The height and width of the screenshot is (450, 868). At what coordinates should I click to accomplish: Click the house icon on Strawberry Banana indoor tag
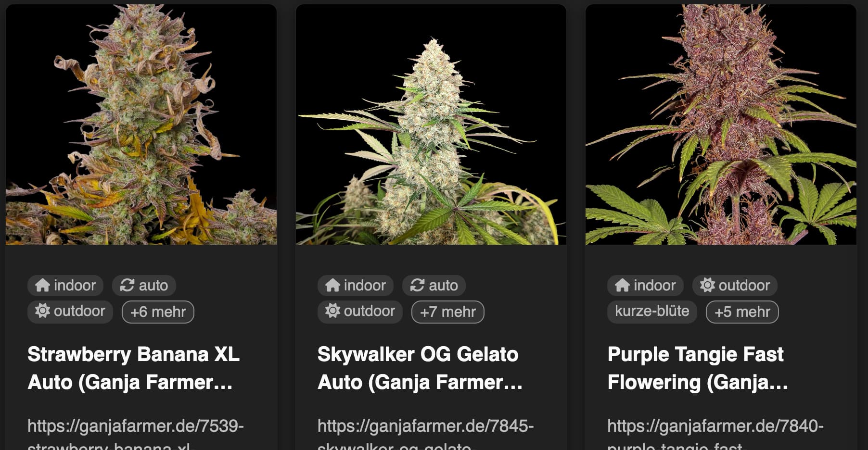click(42, 285)
